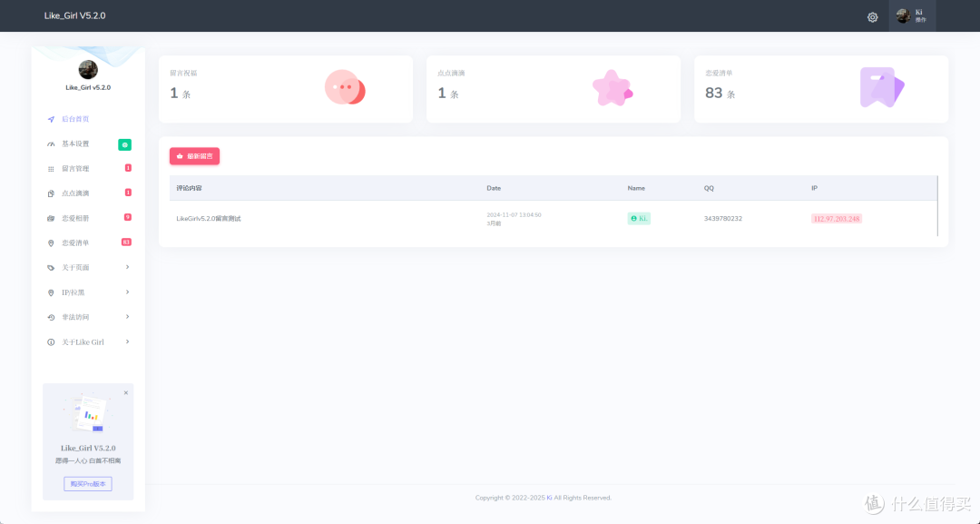980x524 pixels.
Task: Click the Like_Girl V5.2.0 header title
Action: (75, 15)
